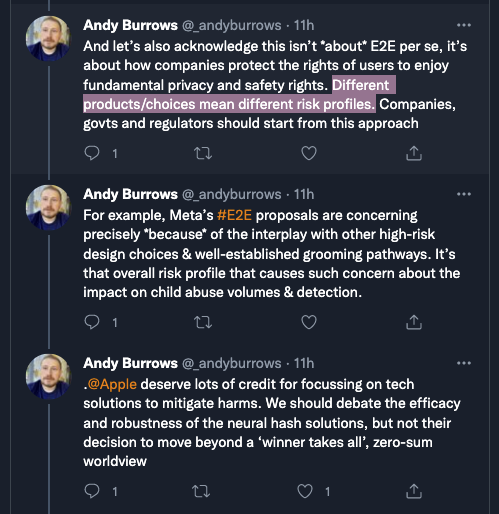
Task: Share the first tweet about E2E
Action: [414, 154]
